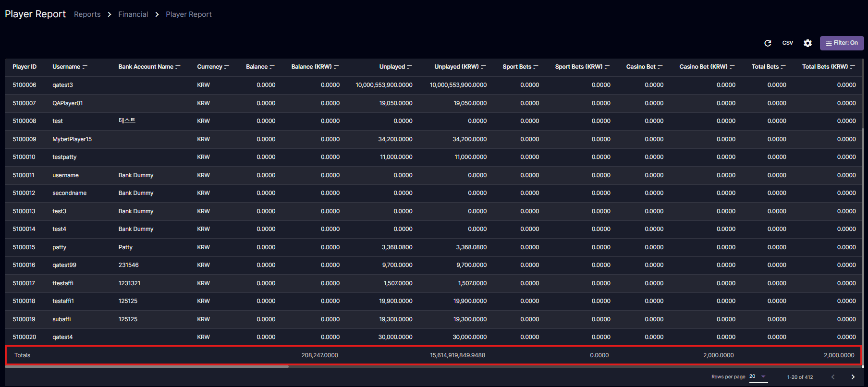The height and width of the screenshot is (387, 868).
Task: Click the Unplayed column filter icon
Action: coord(409,67)
